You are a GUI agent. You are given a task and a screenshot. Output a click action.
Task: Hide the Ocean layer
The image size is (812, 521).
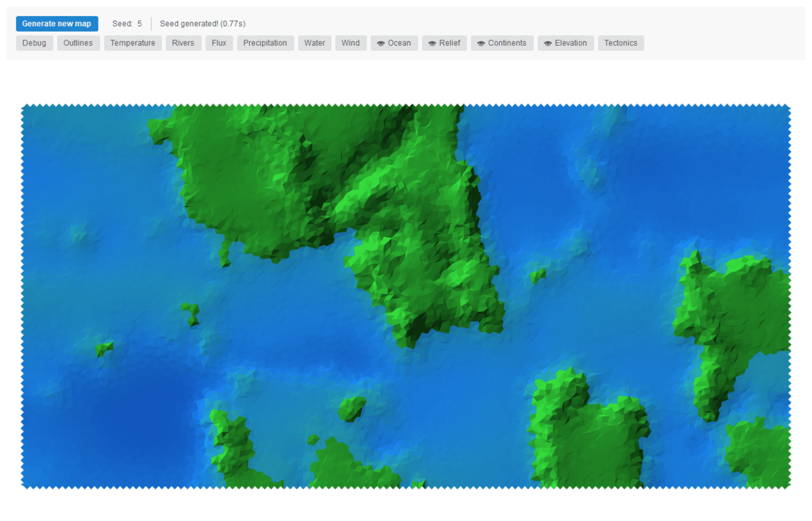(x=394, y=43)
